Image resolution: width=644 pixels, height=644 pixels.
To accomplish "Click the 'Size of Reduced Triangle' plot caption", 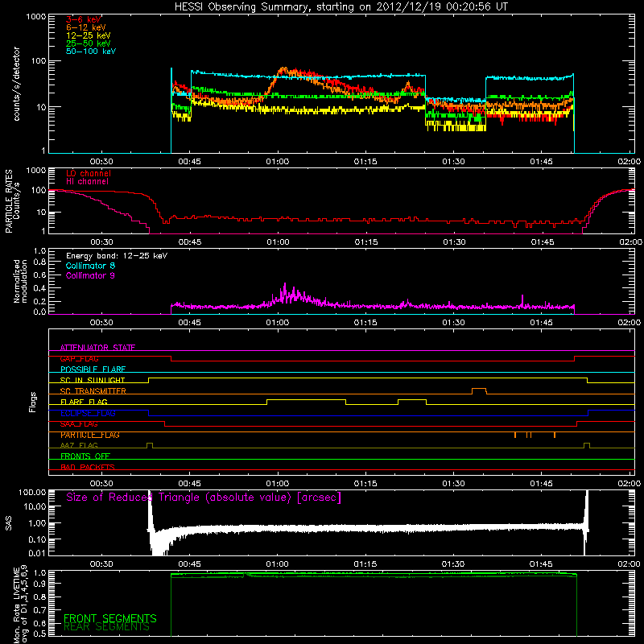I will (x=204, y=497).
